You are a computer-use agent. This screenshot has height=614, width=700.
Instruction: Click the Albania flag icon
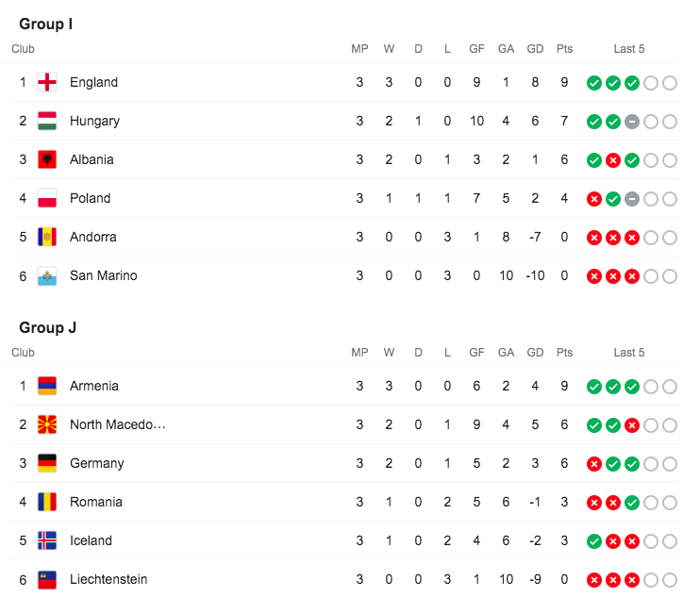click(x=47, y=159)
